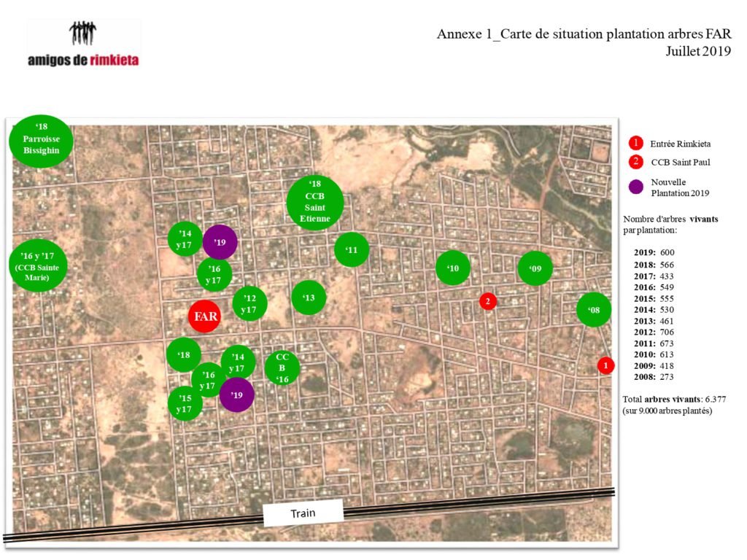Select the green '10 plantation marker
The width and height of the screenshot is (747, 560).
pyautogui.click(x=453, y=268)
